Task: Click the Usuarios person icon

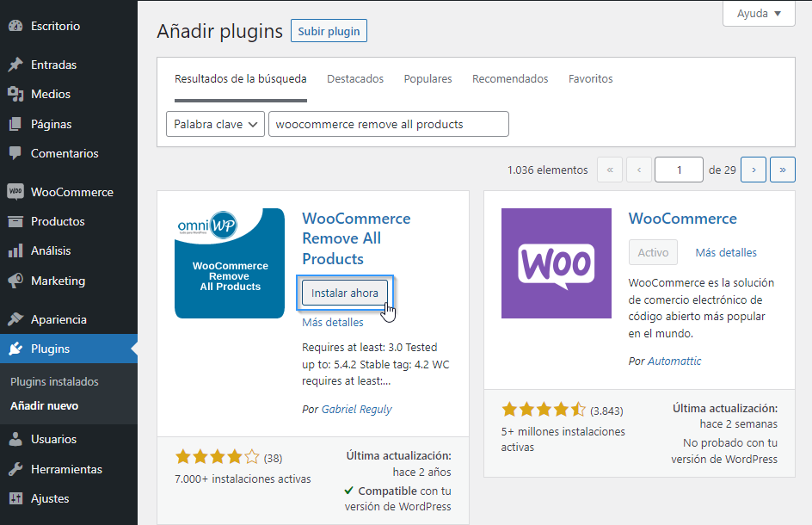Action: coord(15,439)
